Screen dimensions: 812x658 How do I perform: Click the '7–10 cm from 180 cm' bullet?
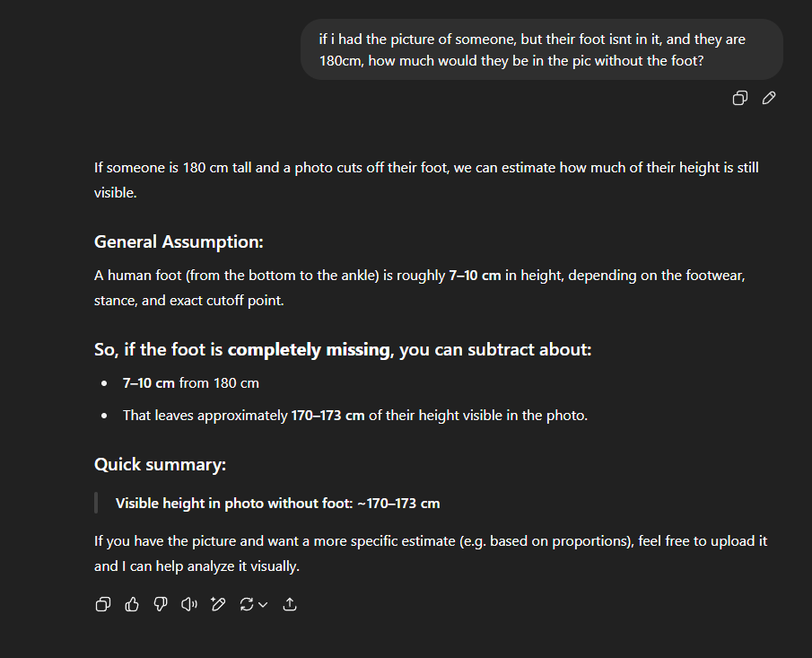point(190,383)
